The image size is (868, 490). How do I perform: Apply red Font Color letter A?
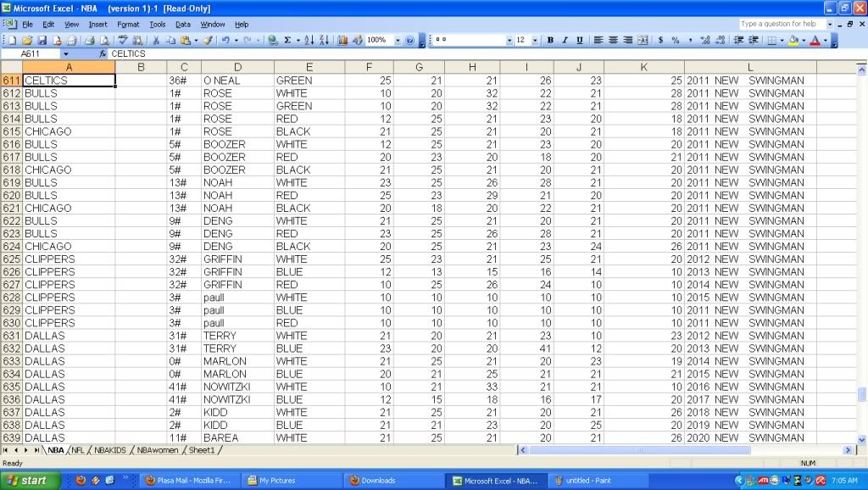click(x=815, y=41)
